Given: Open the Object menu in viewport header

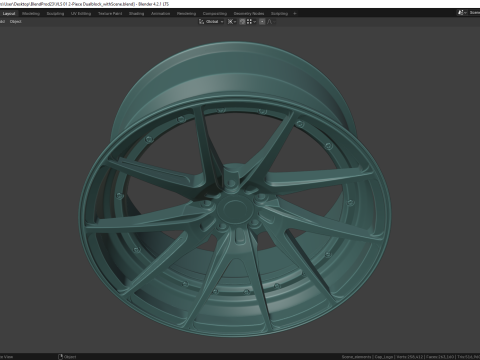Looking at the screenshot, I should tap(15, 22).
